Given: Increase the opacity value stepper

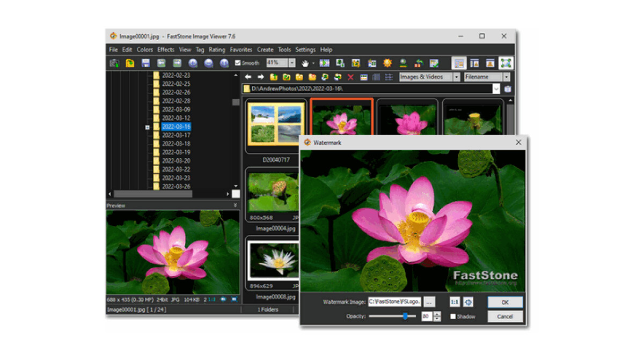Looking at the screenshot, I should tap(437, 314).
